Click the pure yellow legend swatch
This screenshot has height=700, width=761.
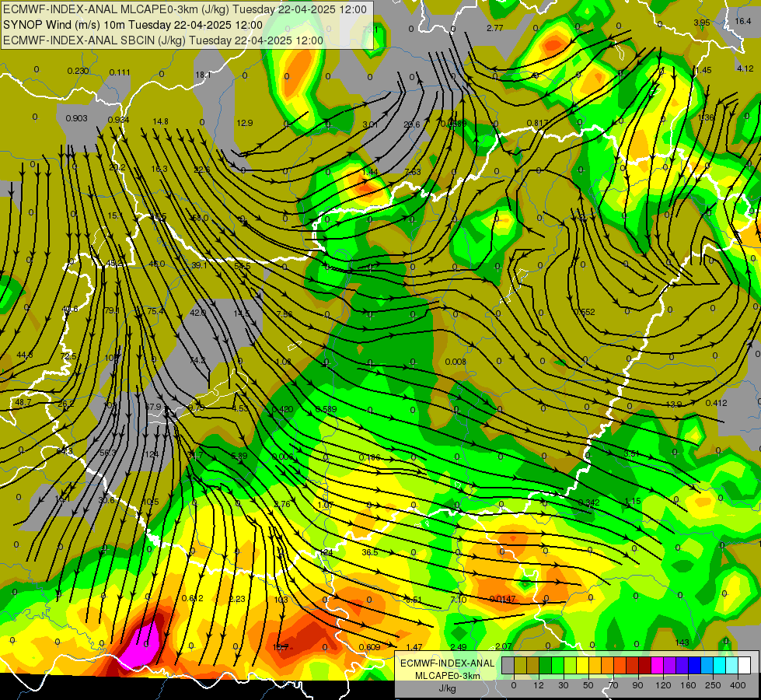(x=583, y=665)
